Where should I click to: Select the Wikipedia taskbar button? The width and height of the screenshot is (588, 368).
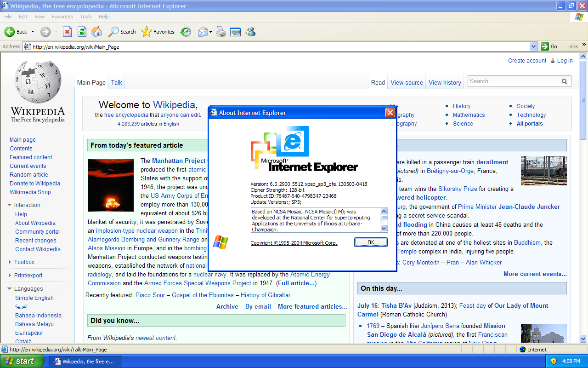pyautogui.click(x=85, y=362)
